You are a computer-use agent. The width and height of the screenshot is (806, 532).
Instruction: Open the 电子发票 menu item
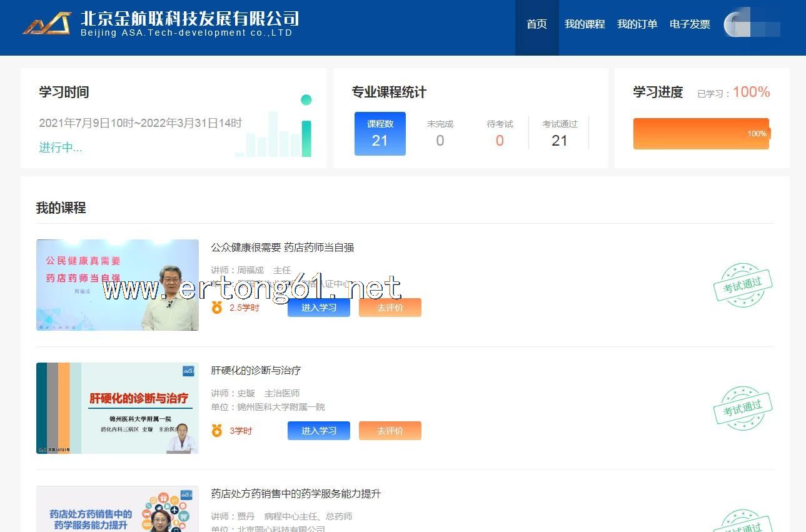coord(690,24)
